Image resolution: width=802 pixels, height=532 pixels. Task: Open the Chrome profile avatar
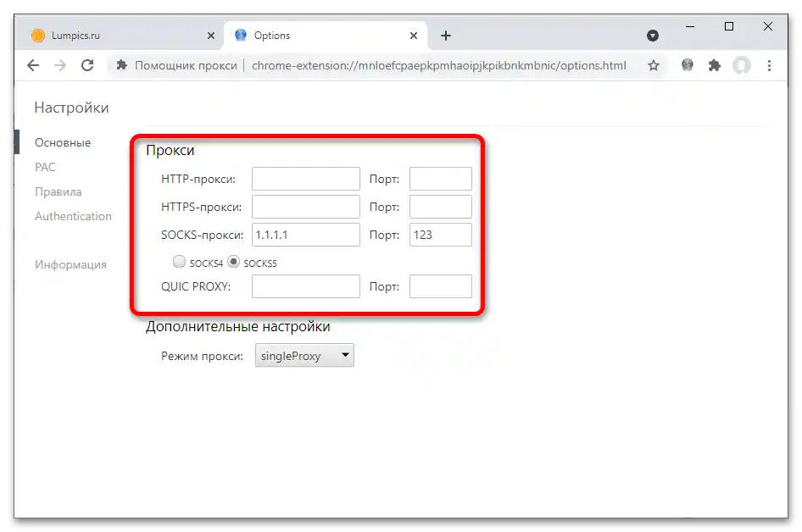tap(742, 65)
